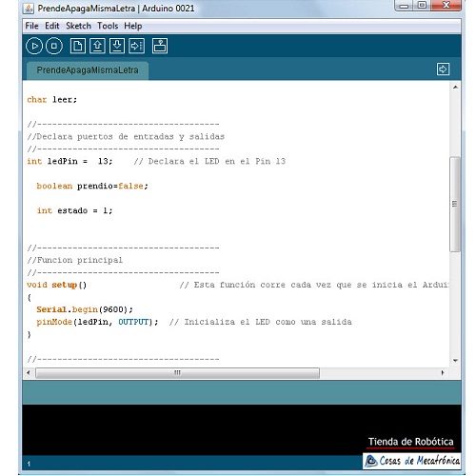Click the comment '// Esta función corre cada vez'
The width and height of the screenshot is (476, 476).
click(255, 285)
